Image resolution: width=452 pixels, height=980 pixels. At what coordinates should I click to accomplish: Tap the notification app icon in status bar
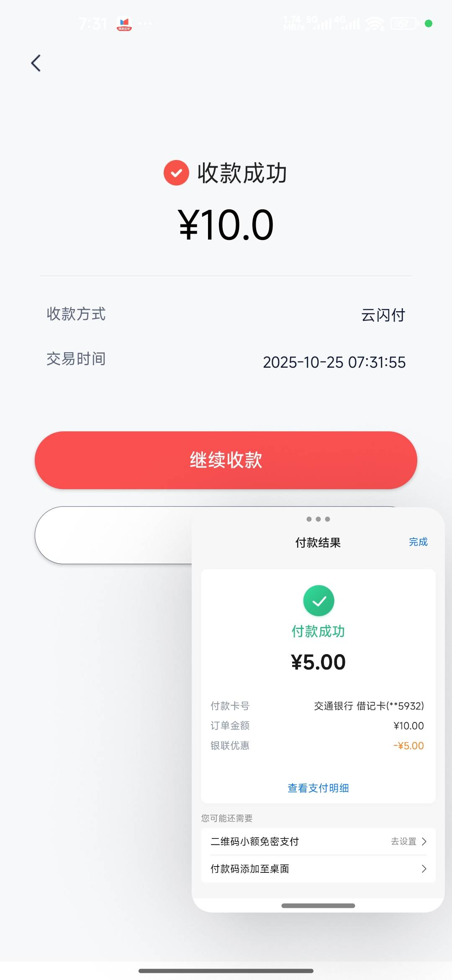click(124, 24)
